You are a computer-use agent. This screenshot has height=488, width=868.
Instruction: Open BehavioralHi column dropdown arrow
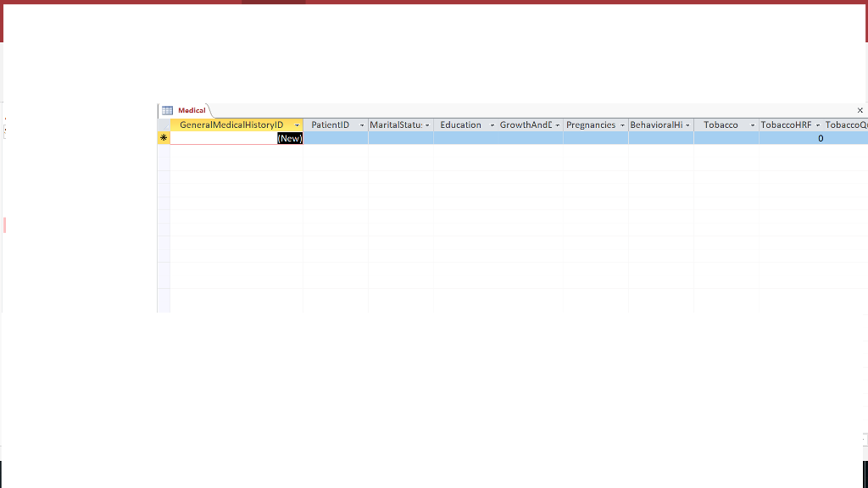click(x=687, y=125)
